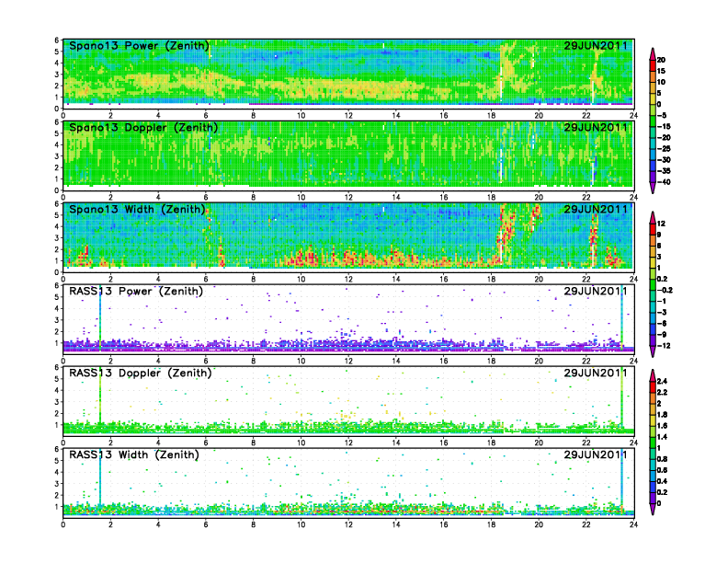This screenshot has width=728, height=563.
Task: Click hour 6 tick under Spano13 Width panel
Action: pos(206,279)
